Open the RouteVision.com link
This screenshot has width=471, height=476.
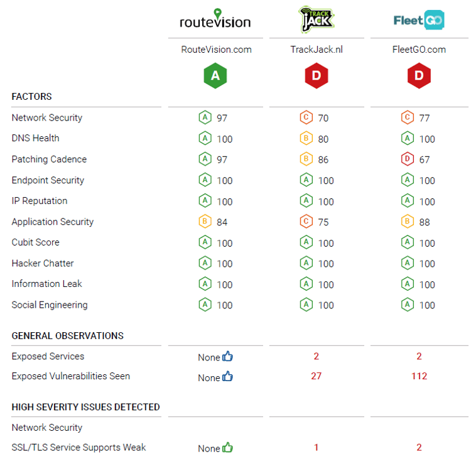pyautogui.click(x=216, y=50)
